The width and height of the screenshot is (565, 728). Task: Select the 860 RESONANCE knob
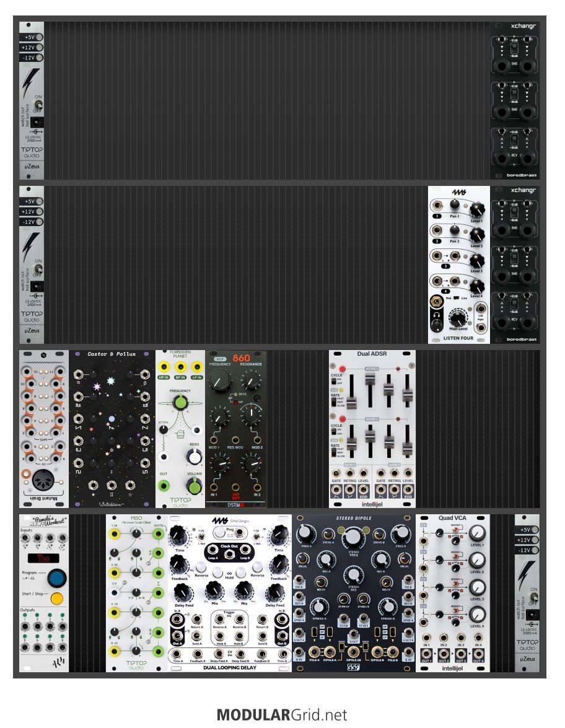click(251, 380)
